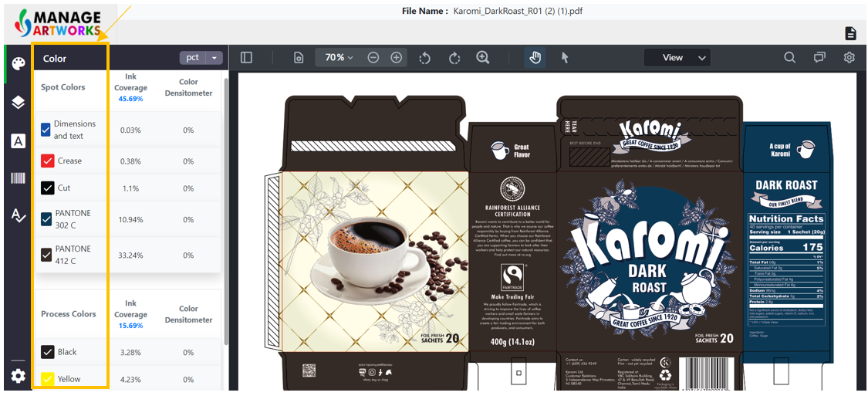The width and height of the screenshot is (868, 406).
Task: Click the Spot Colors heading
Action: click(63, 87)
